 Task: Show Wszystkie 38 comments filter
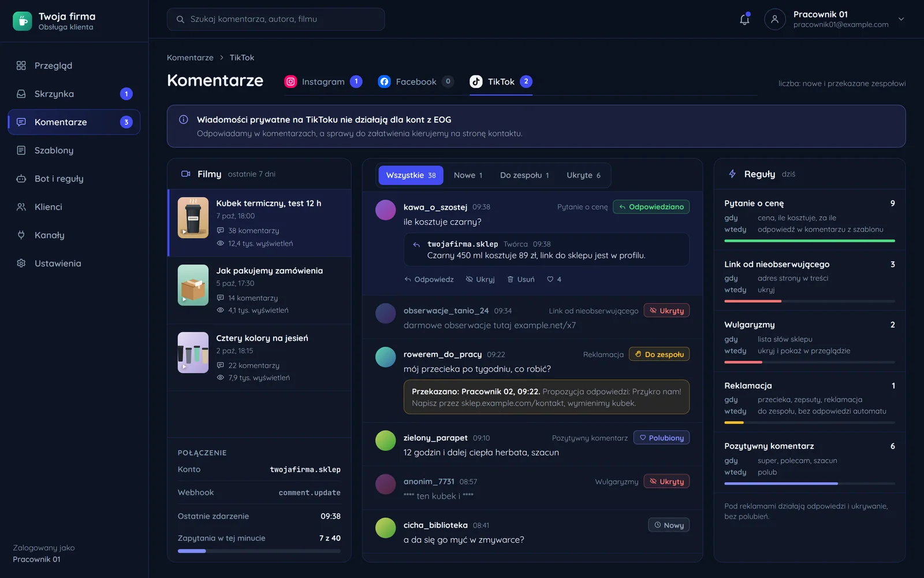(411, 175)
